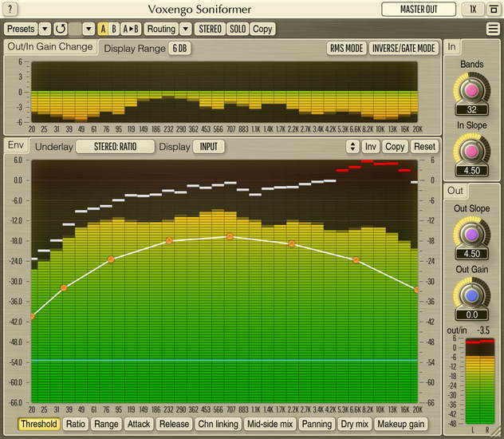Select the Panning parameter tab

(x=317, y=424)
